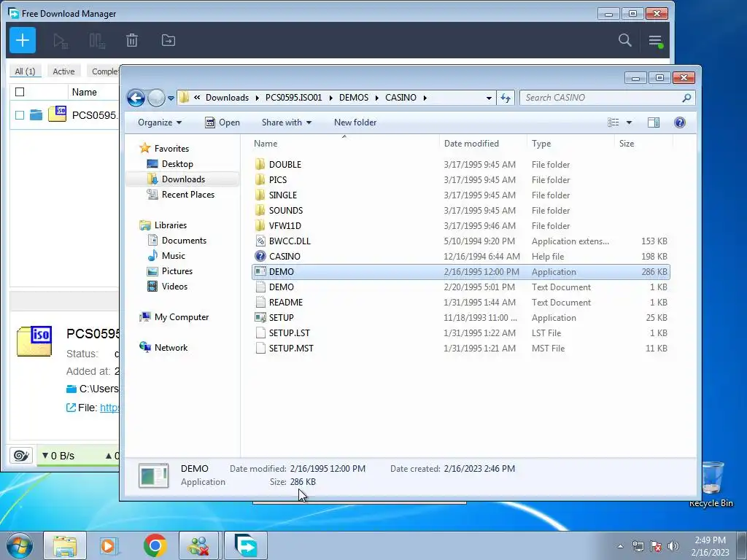The height and width of the screenshot is (560, 747).
Task: Click the volume icon in system tray
Action: click(673, 546)
